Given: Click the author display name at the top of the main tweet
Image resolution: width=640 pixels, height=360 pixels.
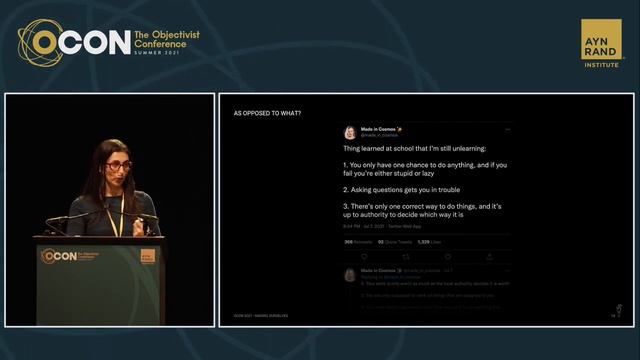Looking at the screenshot, I should pyautogui.click(x=381, y=129).
